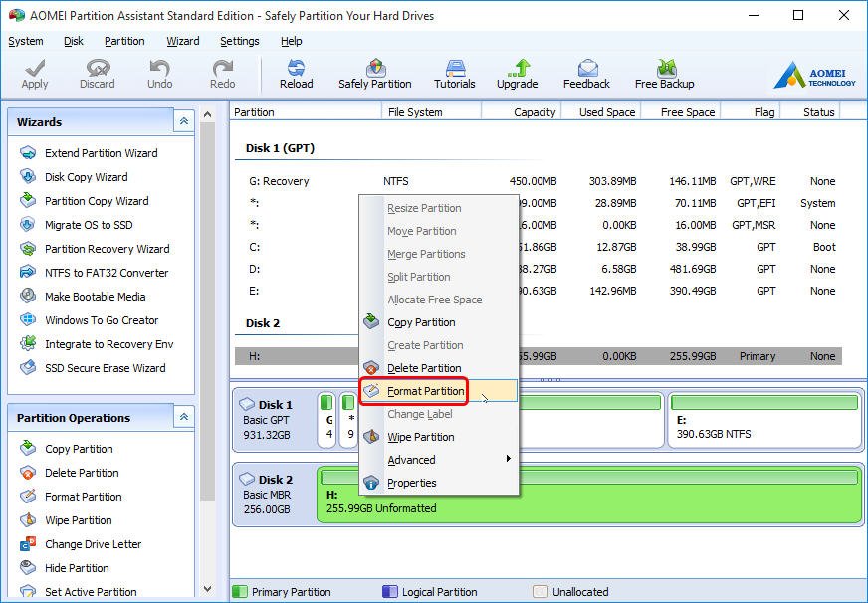Select the G: Recovery partition row
This screenshot has width=868, height=603.
[x=539, y=181]
